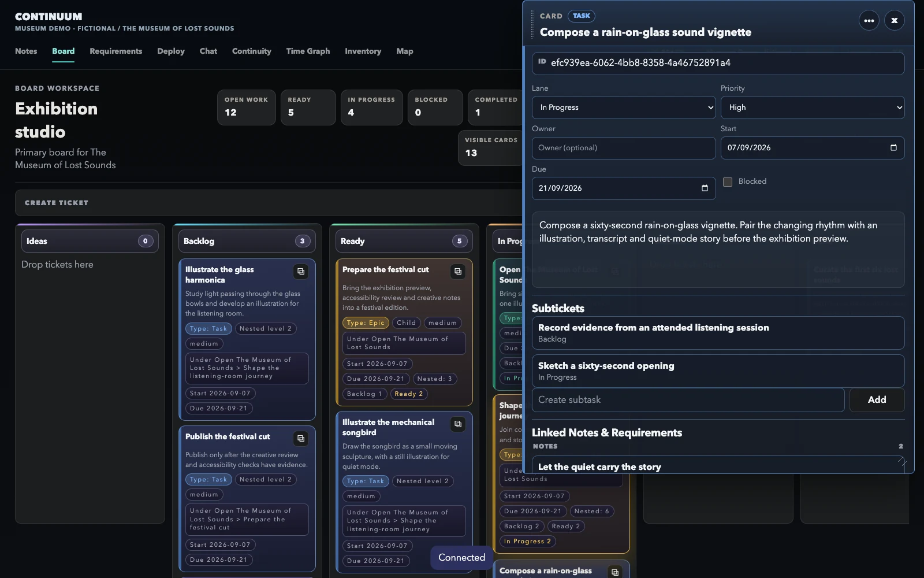
Task: Click the Ideas lane header
Action: [x=90, y=241]
